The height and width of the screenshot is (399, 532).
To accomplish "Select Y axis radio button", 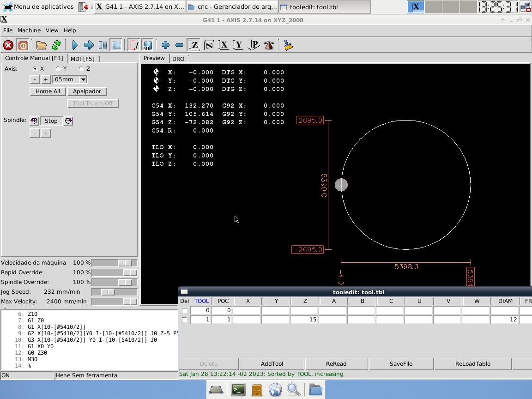I will point(59,69).
